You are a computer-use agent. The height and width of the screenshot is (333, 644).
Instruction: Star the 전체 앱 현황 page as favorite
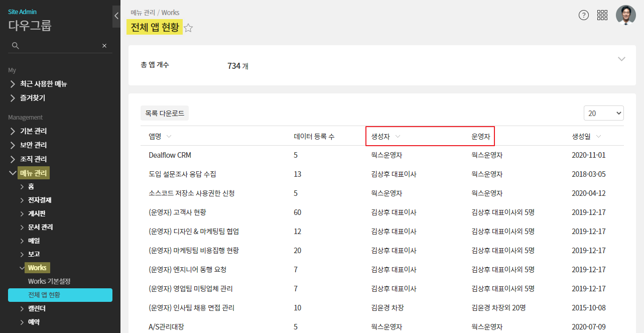pos(188,28)
